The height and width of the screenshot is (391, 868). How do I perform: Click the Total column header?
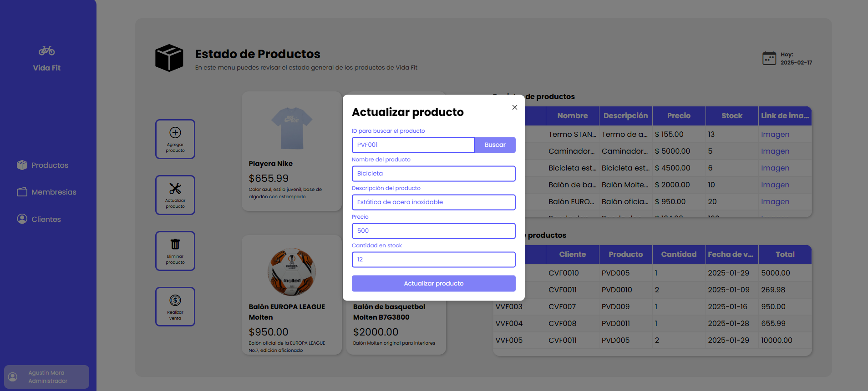coord(785,255)
